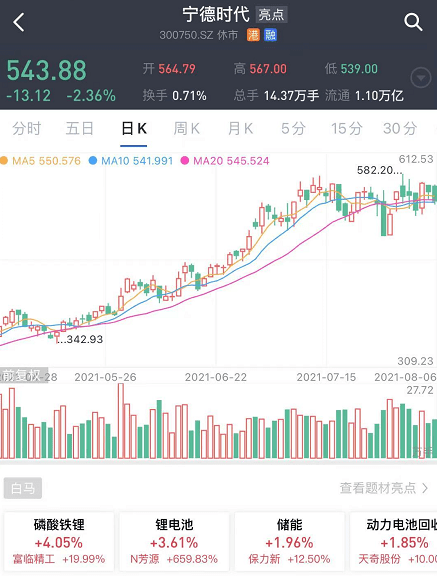
Task: Open the 磷酸铁锂 sector card
Action: [x=59, y=541]
